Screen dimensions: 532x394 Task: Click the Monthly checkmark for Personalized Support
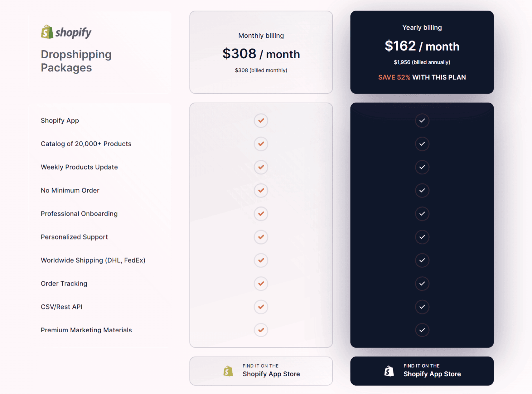click(261, 237)
